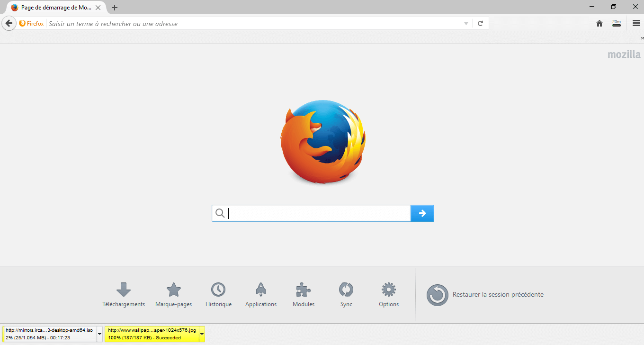Open Options gear shortcut
The image size is (644, 345).
tap(389, 295)
